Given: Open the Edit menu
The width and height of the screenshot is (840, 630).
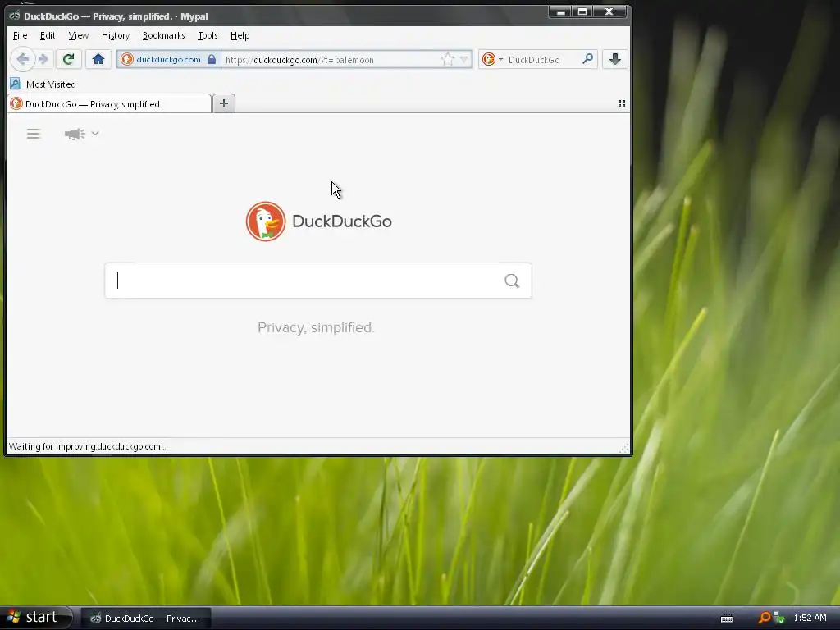Looking at the screenshot, I should pyautogui.click(x=48, y=35).
